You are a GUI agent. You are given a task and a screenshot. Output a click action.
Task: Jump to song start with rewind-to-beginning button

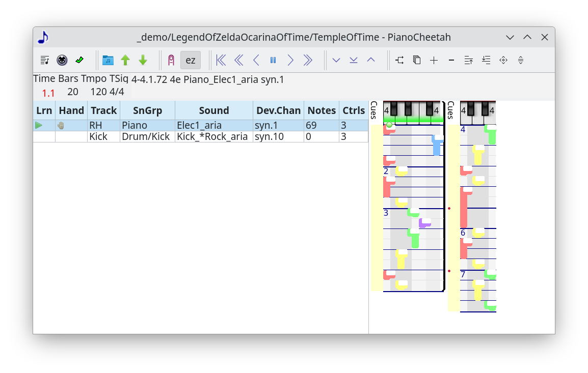(x=221, y=60)
